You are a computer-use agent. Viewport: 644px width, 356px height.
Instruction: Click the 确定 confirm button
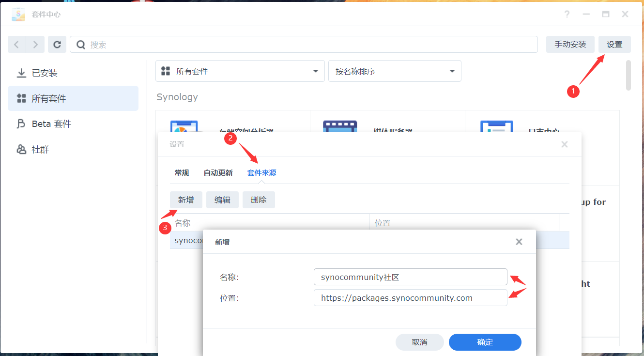(485, 342)
